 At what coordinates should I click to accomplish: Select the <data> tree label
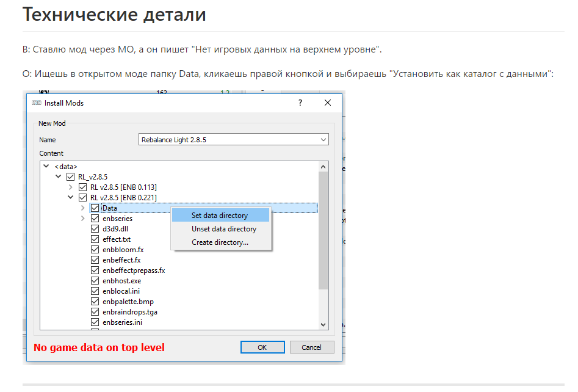(66, 167)
